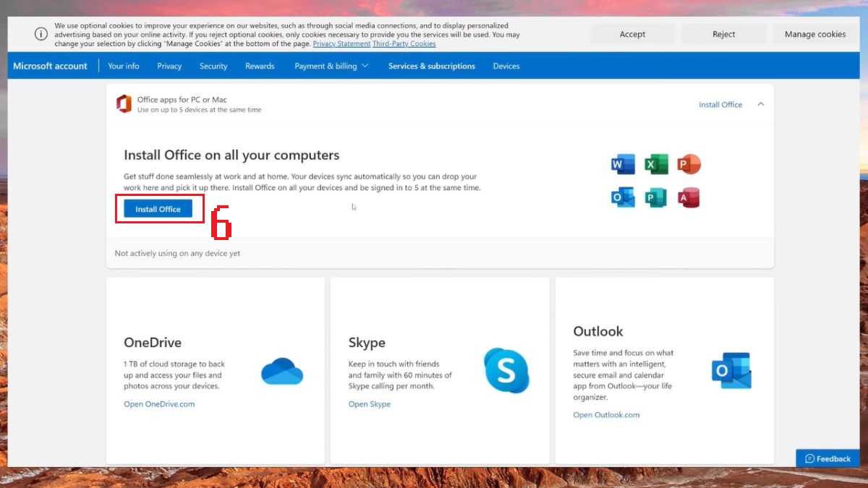
Task: Click the Publisher app icon
Action: [x=656, y=197]
